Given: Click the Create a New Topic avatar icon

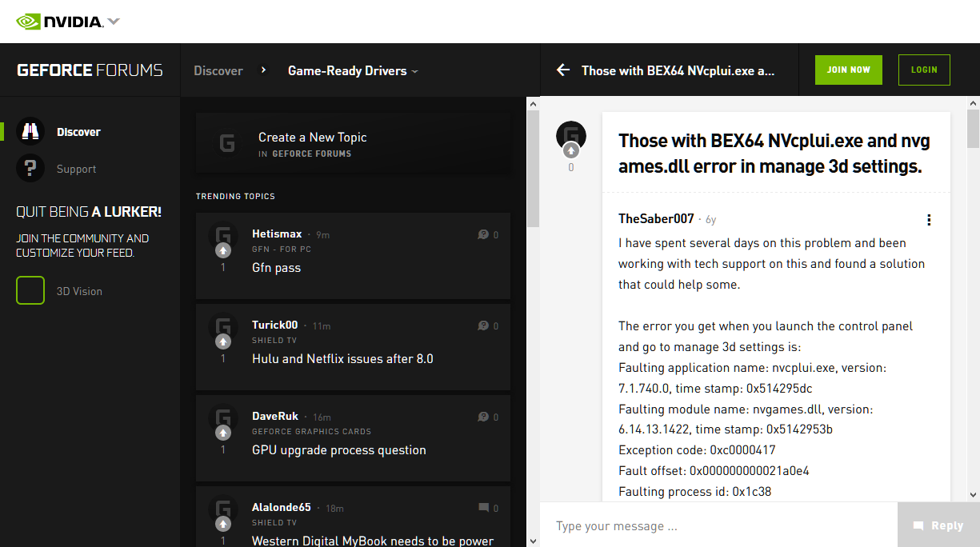Looking at the screenshot, I should click(x=226, y=144).
